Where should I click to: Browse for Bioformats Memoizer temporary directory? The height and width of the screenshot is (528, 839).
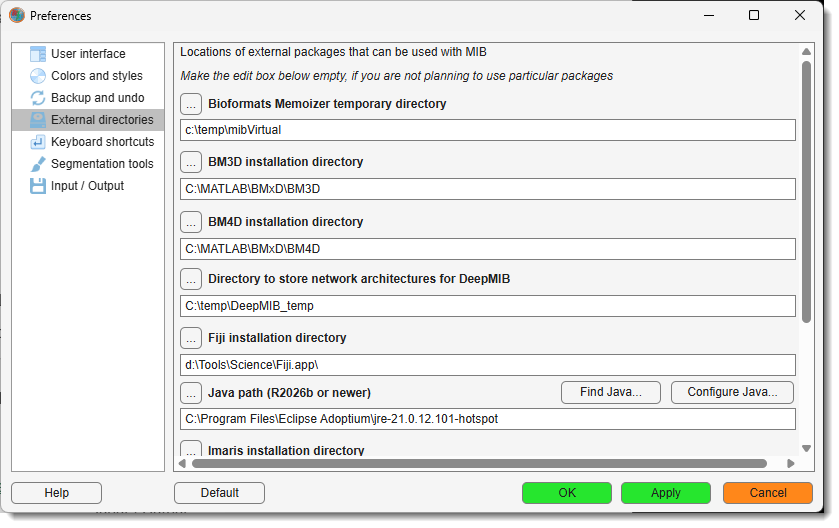(191, 104)
